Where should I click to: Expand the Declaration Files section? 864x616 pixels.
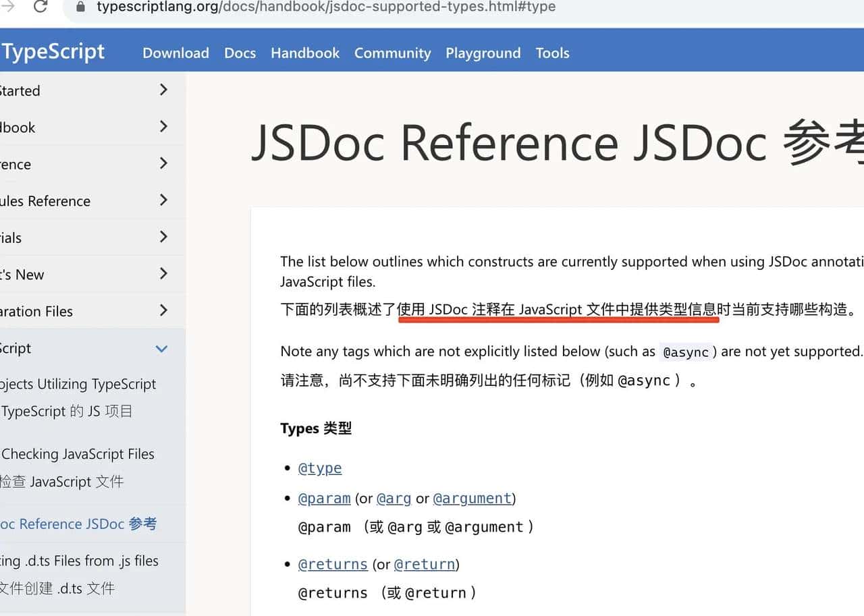pos(163,311)
